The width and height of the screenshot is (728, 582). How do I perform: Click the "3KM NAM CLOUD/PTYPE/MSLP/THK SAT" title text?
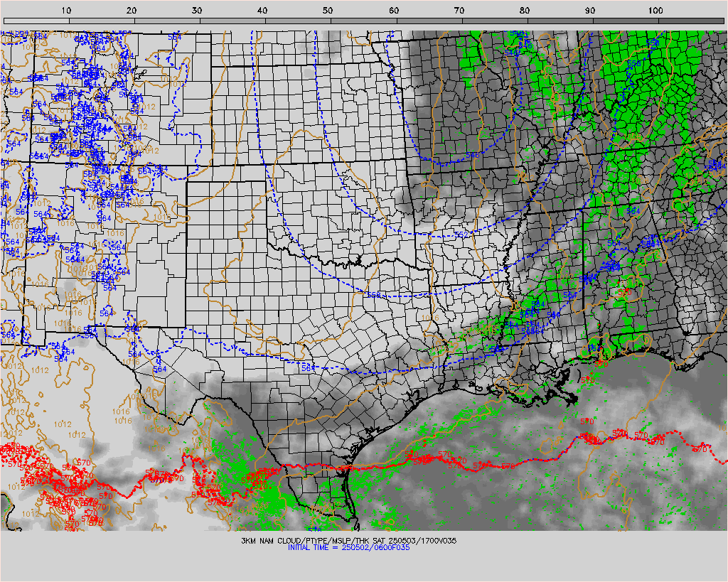[314, 541]
